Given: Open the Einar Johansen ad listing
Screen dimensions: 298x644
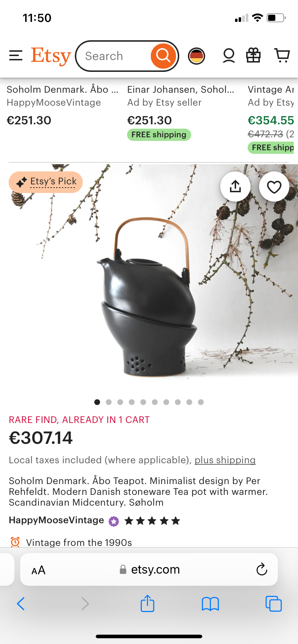Looking at the screenshot, I should [181, 89].
